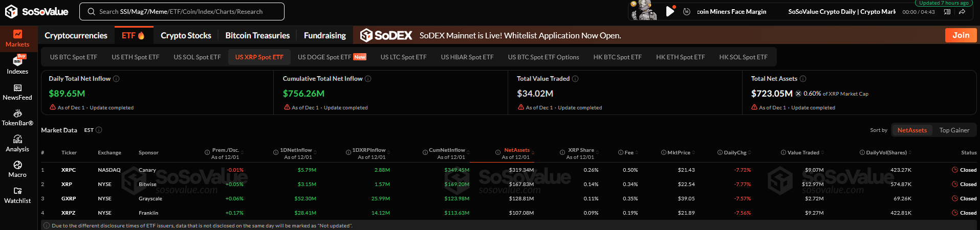
Task: Sort by 1DNetInflow column arrows
Action: 315,152
